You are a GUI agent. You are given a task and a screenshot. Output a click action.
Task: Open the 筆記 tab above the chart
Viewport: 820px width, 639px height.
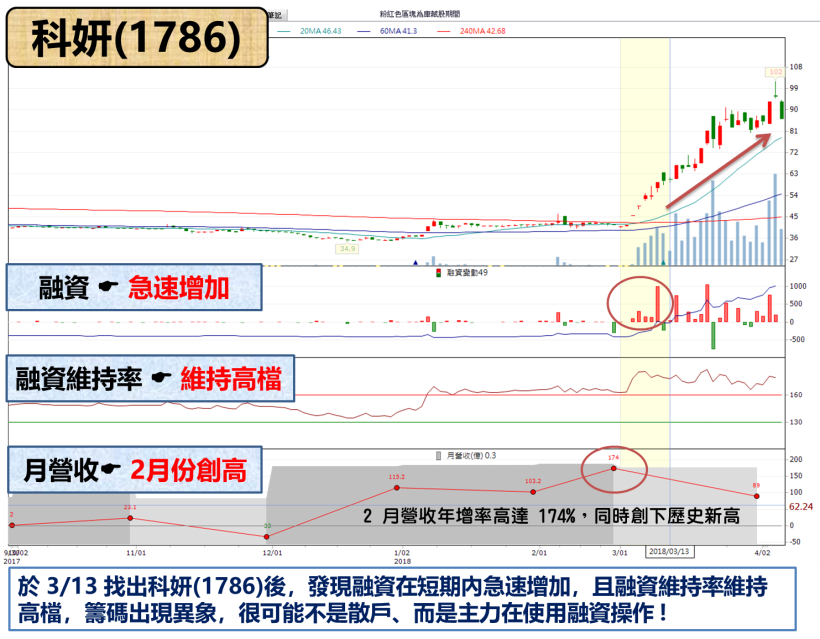pos(276,15)
